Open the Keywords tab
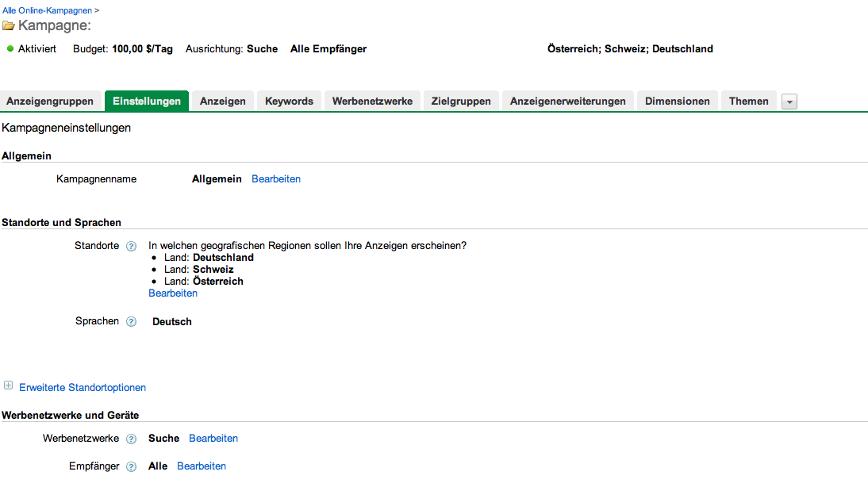Image resolution: width=868 pixels, height=487 pixels. (289, 102)
